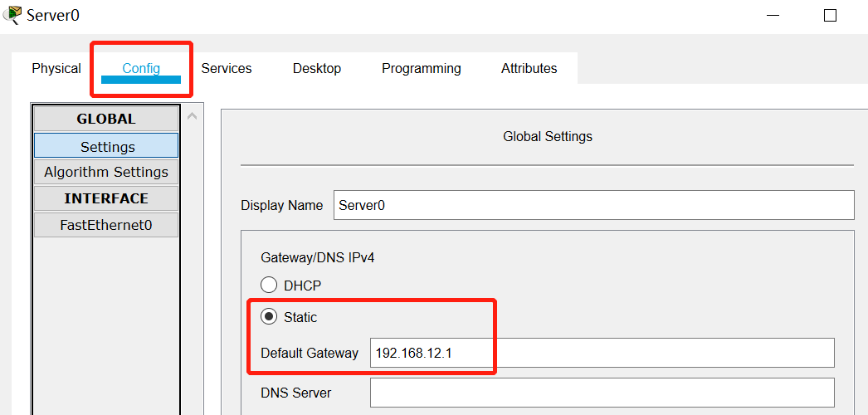Open Algorithm Settings in the sidebar
This screenshot has height=415, width=868.
[106, 172]
